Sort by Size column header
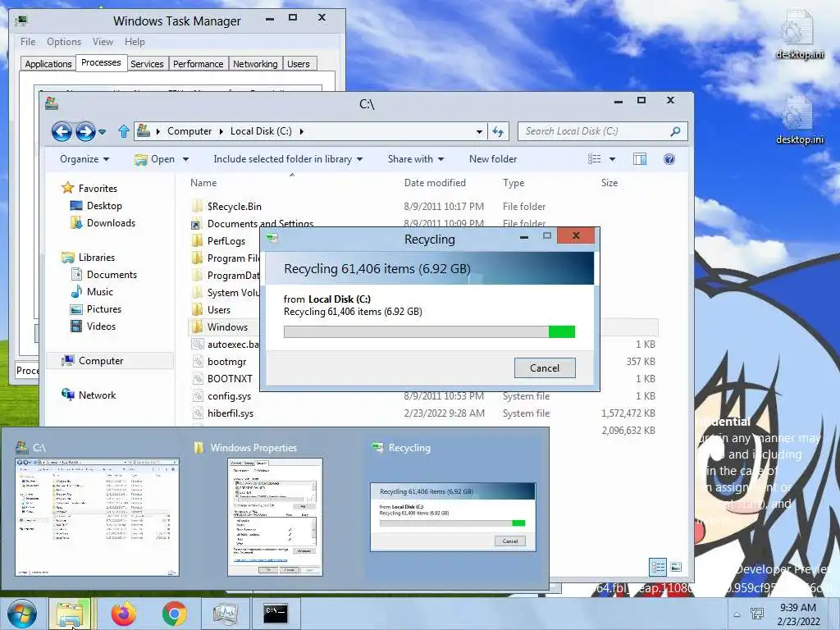 [609, 183]
